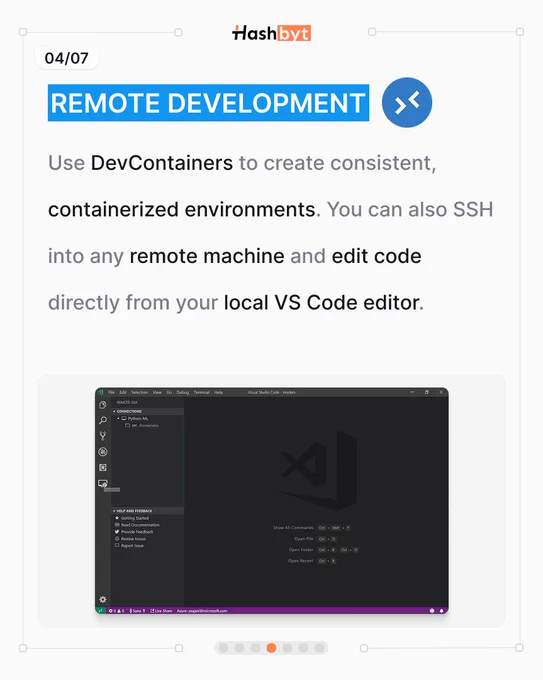Click the REMOTE-SSH panel title
The height and width of the screenshot is (680, 543).
tap(127, 402)
